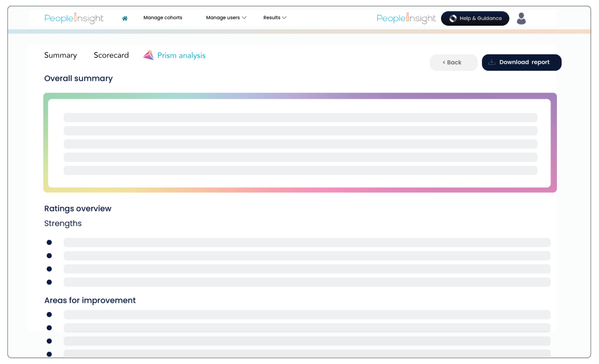Expand the Results chevron
This screenshot has height=364, width=599.
[284, 18]
